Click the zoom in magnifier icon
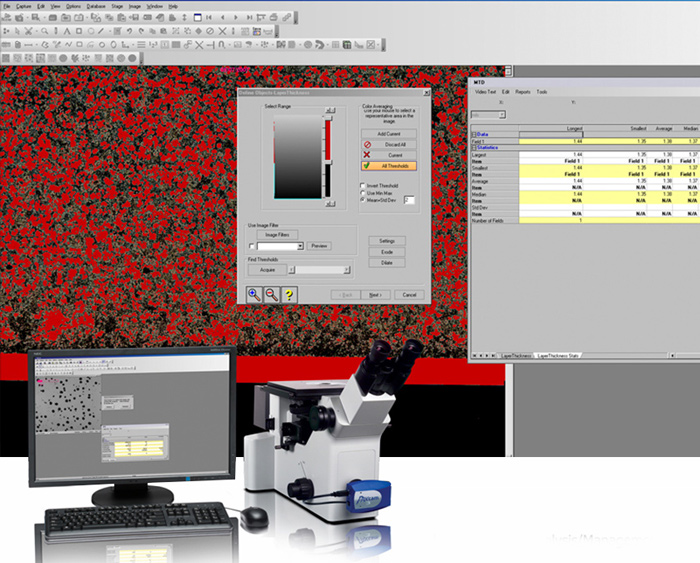700x563 pixels. point(255,294)
